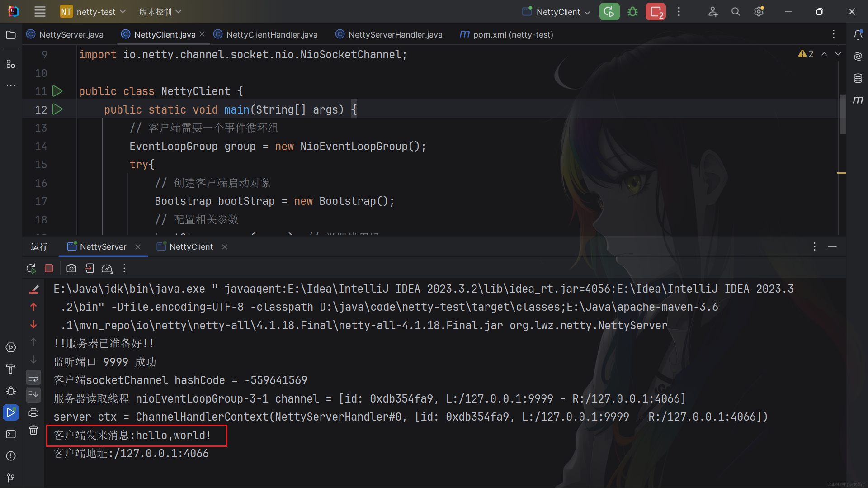This screenshot has width=868, height=488.
Task: Run class NettyClient from gutter line 11
Action: (57, 91)
